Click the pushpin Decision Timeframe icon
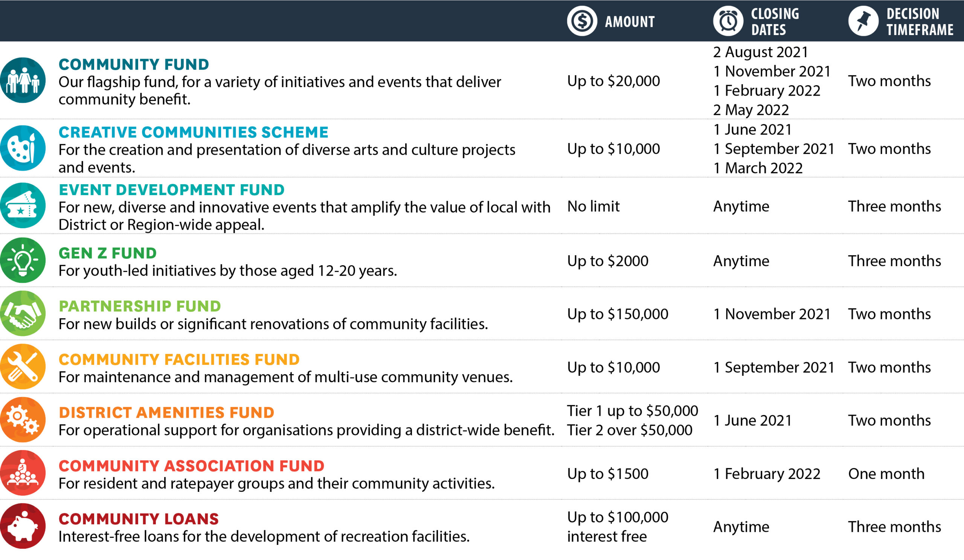This screenshot has width=964, height=560. 863,21
